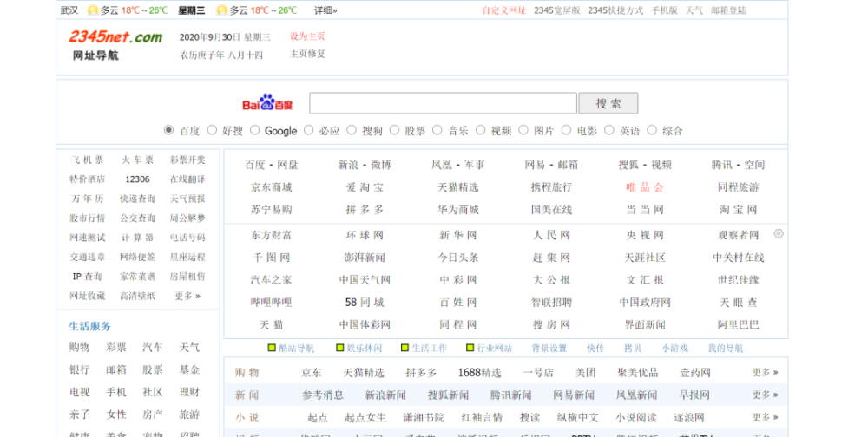Select the 百度 search engine radio button

169,130
